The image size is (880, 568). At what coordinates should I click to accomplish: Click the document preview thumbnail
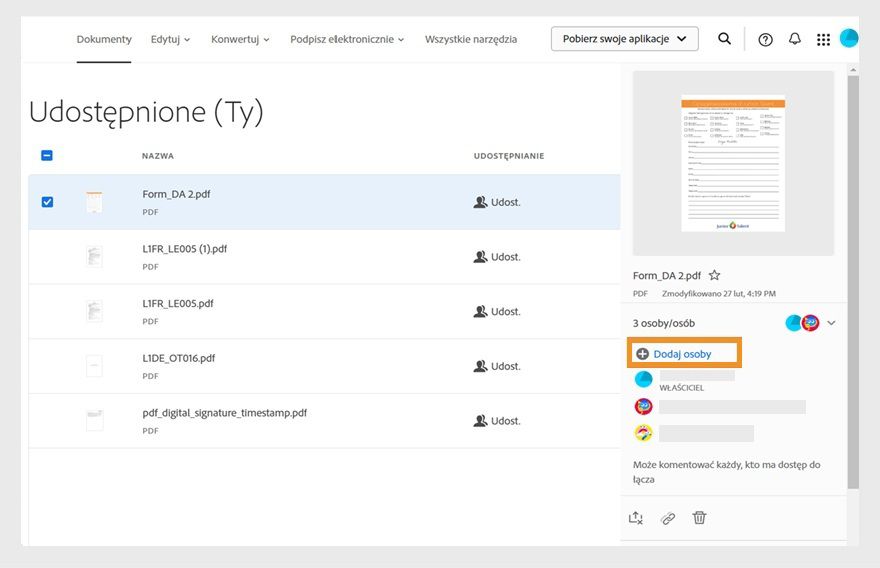click(733, 163)
